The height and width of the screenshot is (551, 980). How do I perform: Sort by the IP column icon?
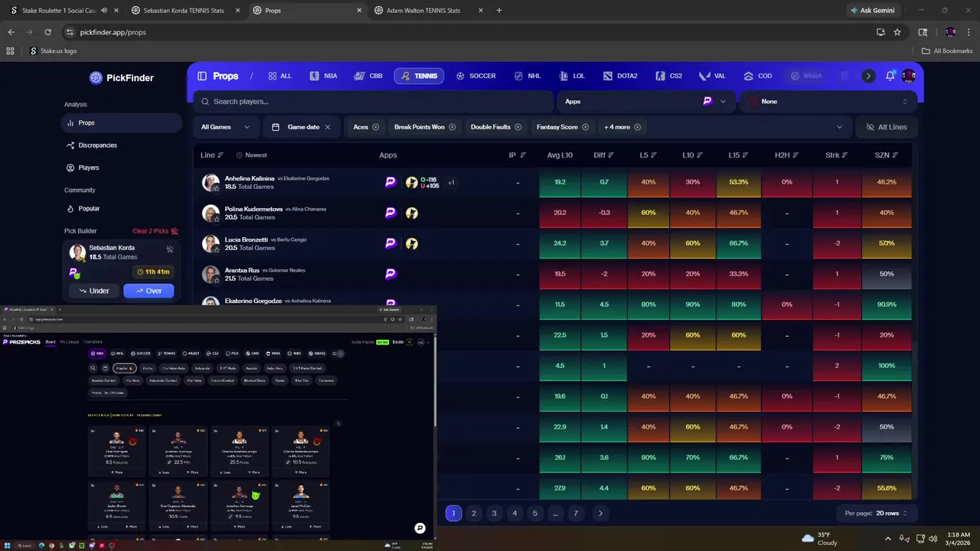(523, 155)
